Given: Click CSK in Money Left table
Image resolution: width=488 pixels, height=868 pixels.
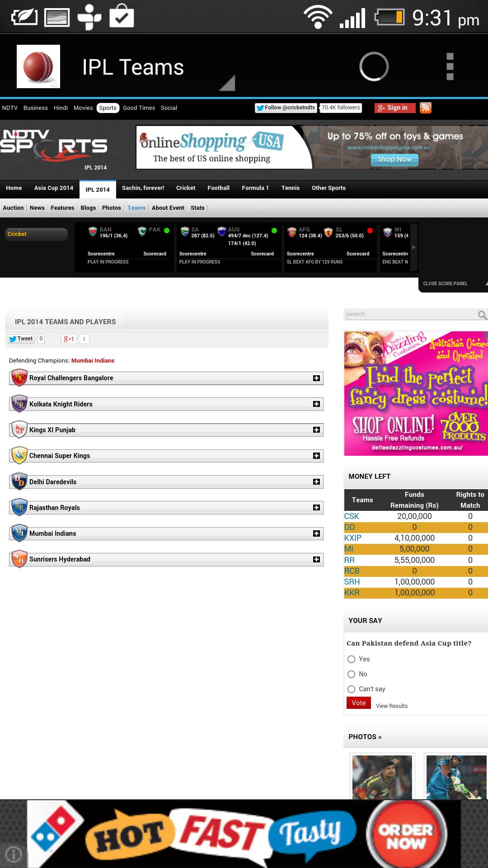Looking at the screenshot, I should pos(352,516).
